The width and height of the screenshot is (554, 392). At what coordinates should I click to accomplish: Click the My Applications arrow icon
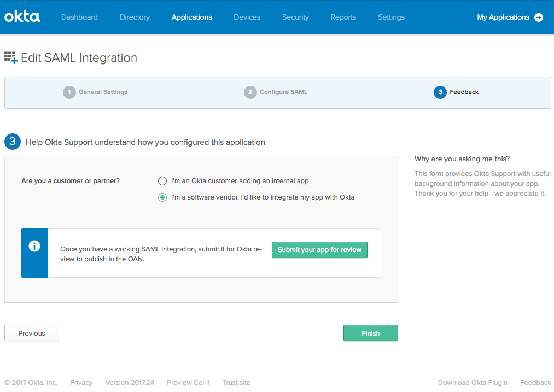pos(539,17)
